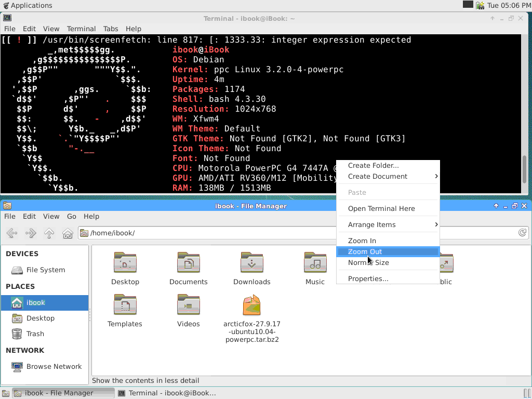Open the Documents folder icon
This screenshot has height=399, width=532.
(x=188, y=263)
